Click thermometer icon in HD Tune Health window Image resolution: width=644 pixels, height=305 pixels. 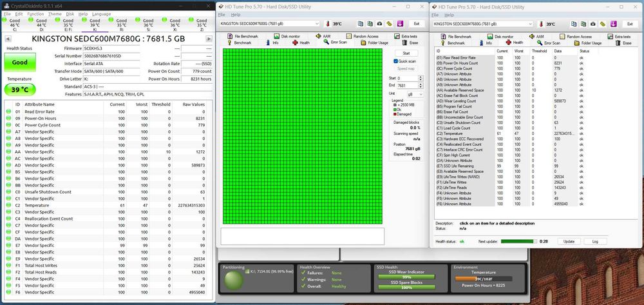[541, 25]
